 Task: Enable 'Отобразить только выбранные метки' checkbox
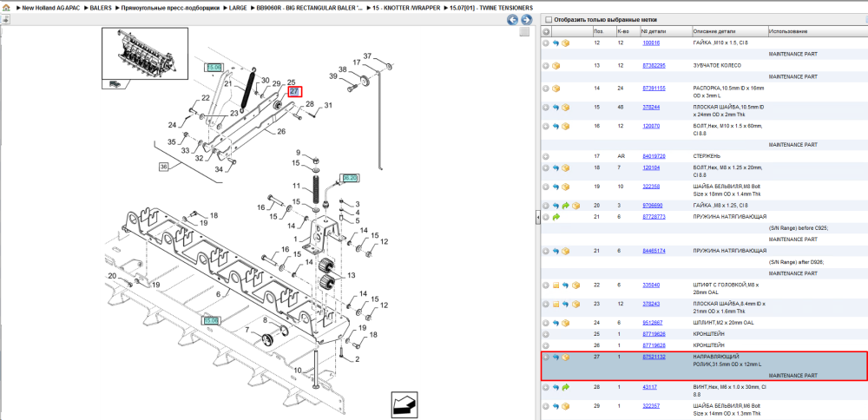(548, 19)
